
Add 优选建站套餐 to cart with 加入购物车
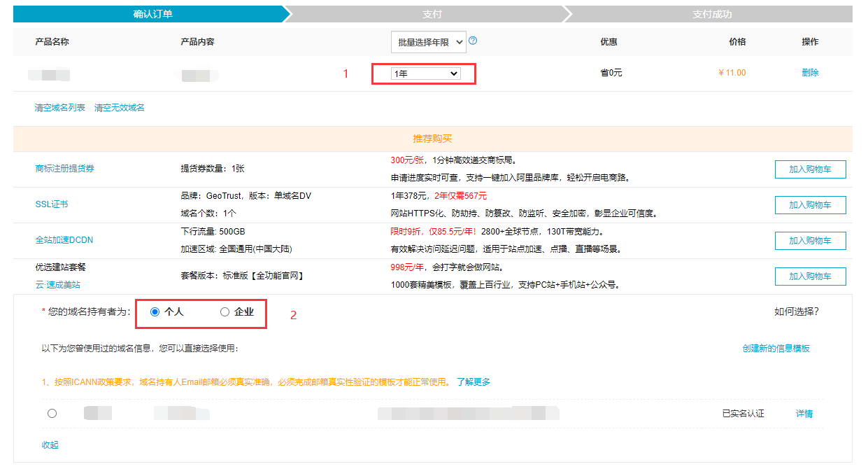pyautogui.click(x=810, y=276)
